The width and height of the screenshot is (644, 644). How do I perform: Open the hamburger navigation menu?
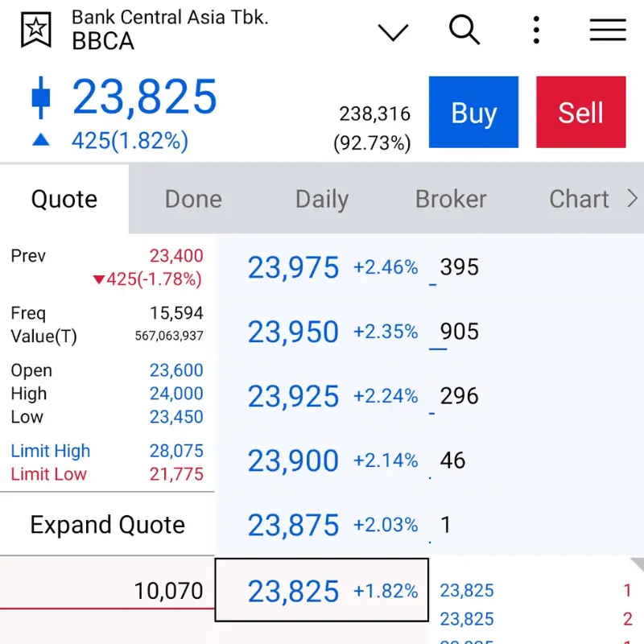(608, 30)
